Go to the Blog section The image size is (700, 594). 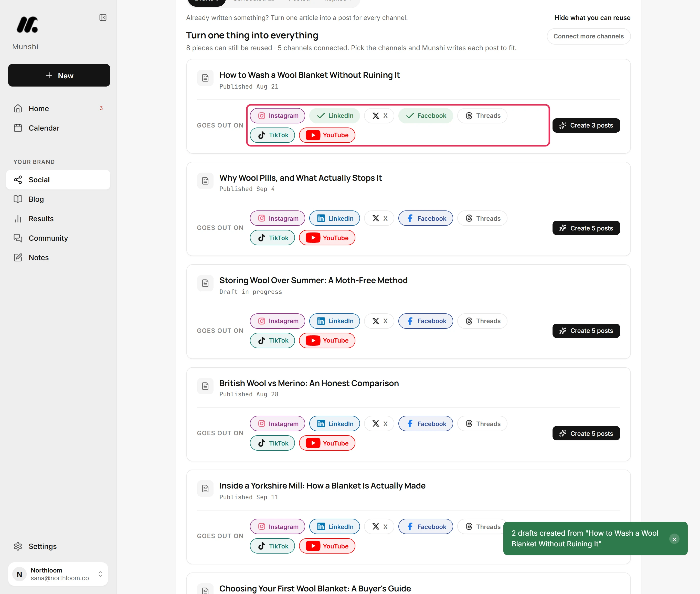(x=58, y=199)
